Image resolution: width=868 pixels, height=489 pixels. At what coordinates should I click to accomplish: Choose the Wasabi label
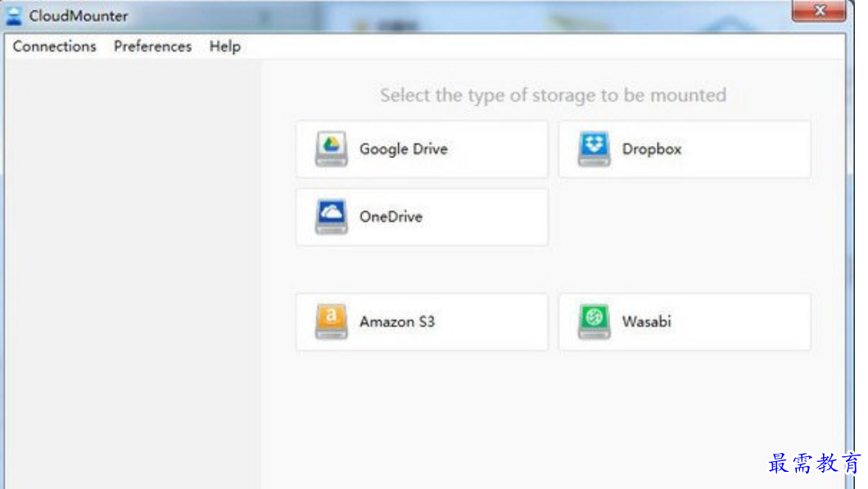[x=647, y=322]
